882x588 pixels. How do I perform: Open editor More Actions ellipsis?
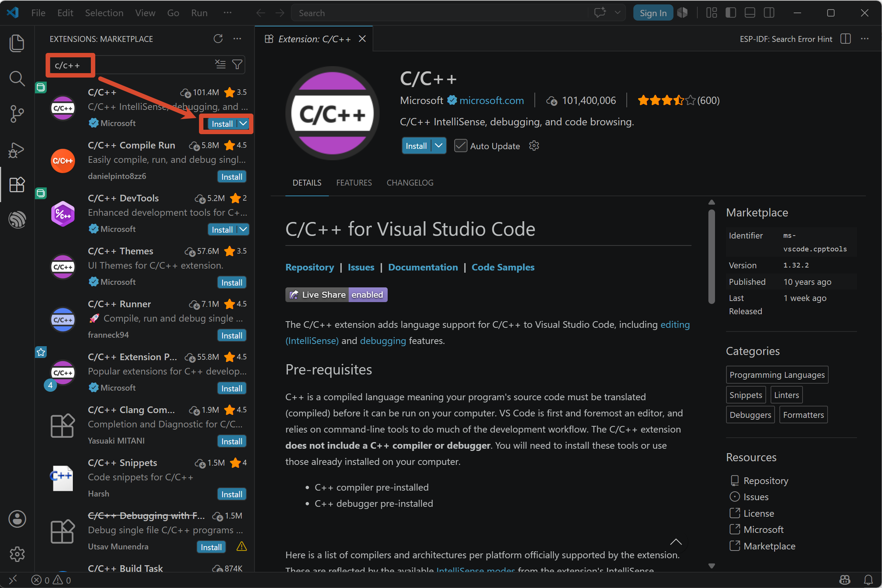[x=865, y=39]
